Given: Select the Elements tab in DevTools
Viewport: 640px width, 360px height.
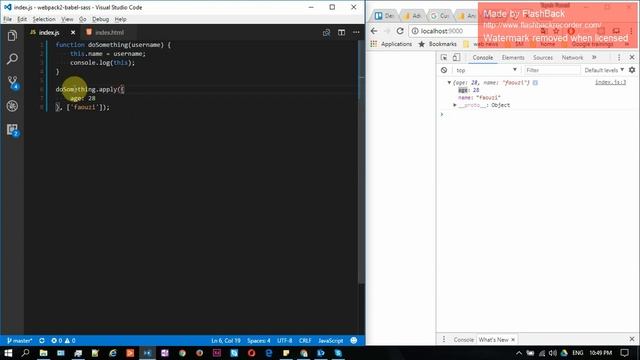Looking at the screenshot, I should (x=513, y=58).
